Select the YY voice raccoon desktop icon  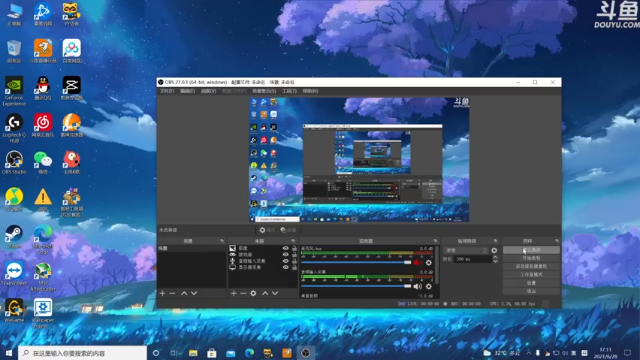click(x=71, y=14)
